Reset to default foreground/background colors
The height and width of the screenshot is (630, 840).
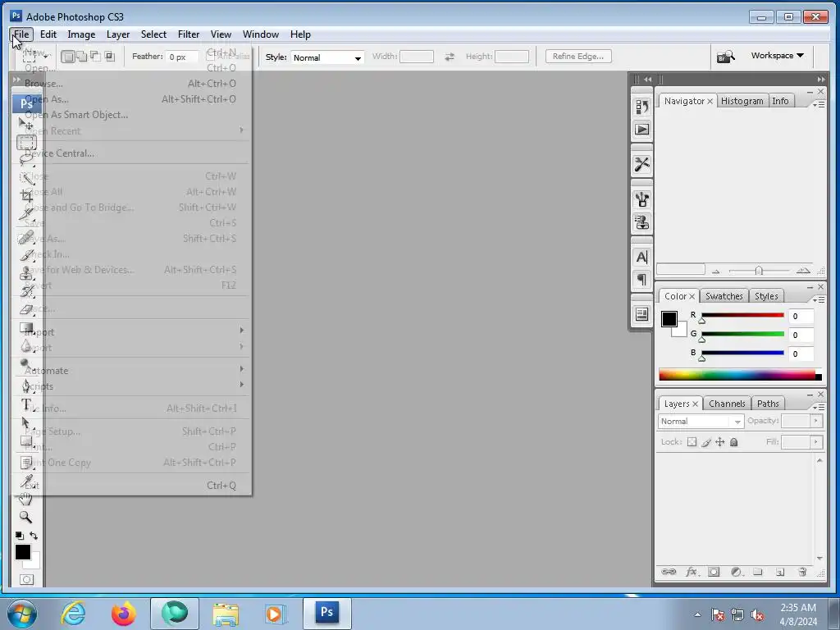(20, 535)
